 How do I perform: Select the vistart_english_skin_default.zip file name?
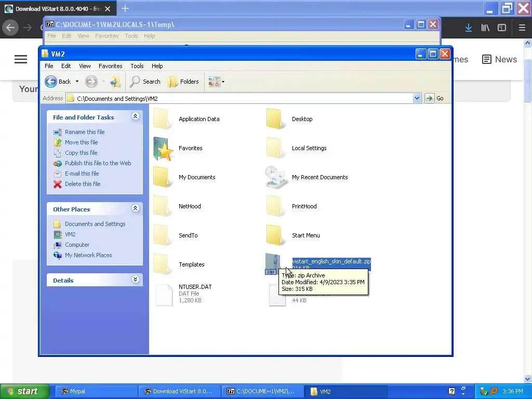pyautogui.click(x=331, y=261)
